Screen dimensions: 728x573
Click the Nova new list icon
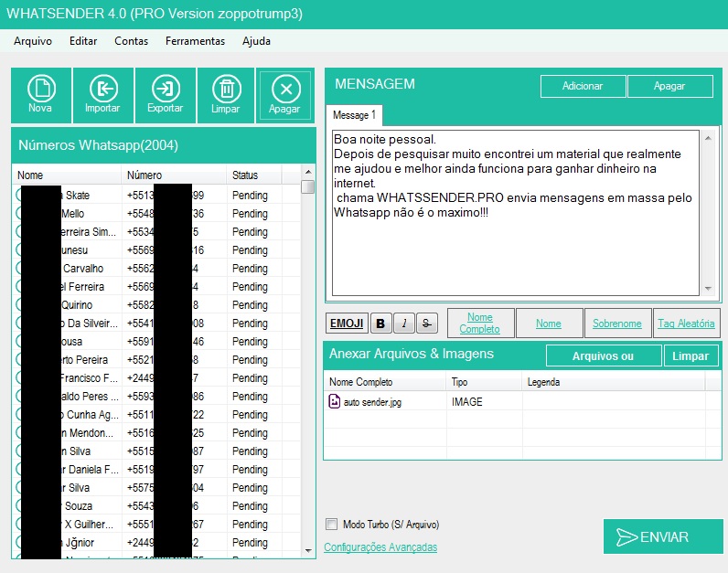pyautogui.click(x=41, y=94)
